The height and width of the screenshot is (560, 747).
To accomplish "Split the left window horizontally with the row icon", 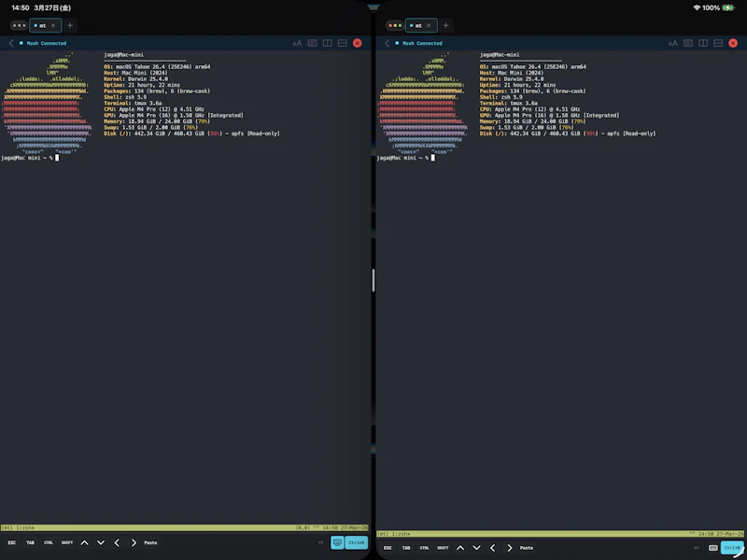I will pyautogui.click(x=342, y=43).
